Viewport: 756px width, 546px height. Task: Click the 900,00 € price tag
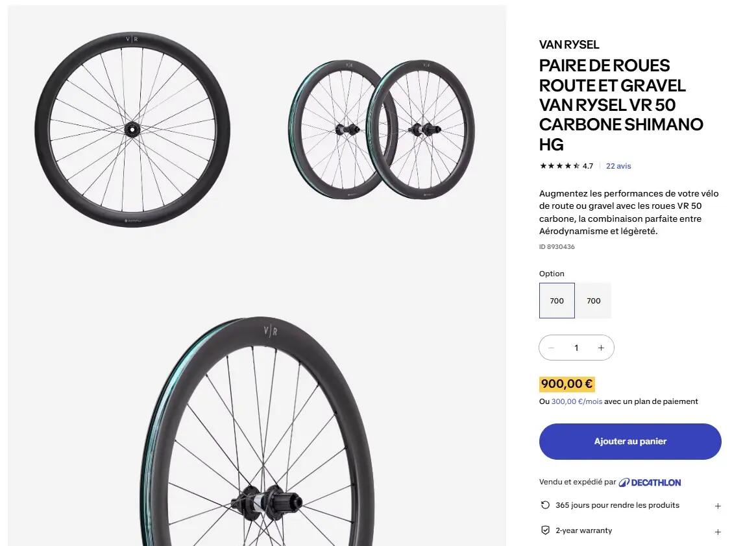(567, 384)
